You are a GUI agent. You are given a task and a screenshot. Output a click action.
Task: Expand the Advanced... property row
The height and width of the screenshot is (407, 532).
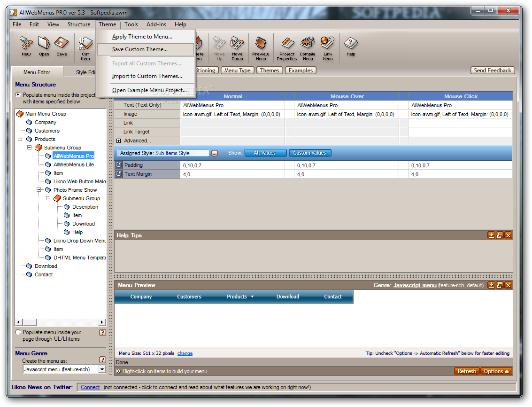(x=118, y=141)
